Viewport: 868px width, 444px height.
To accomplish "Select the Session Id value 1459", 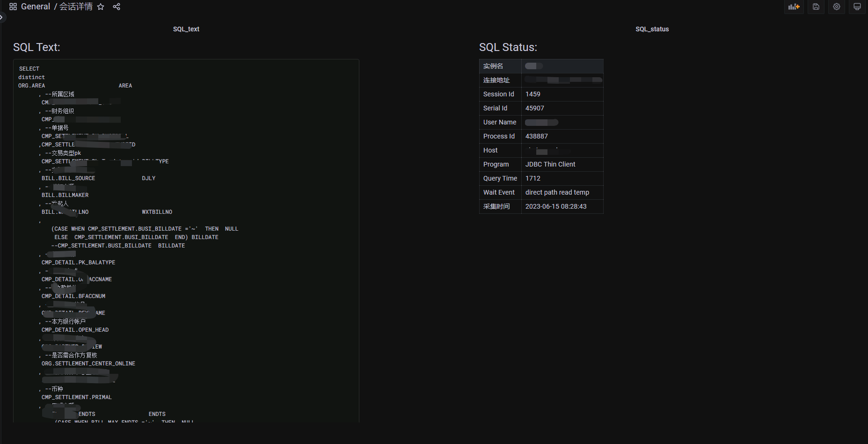I will (x=533, y=94).
